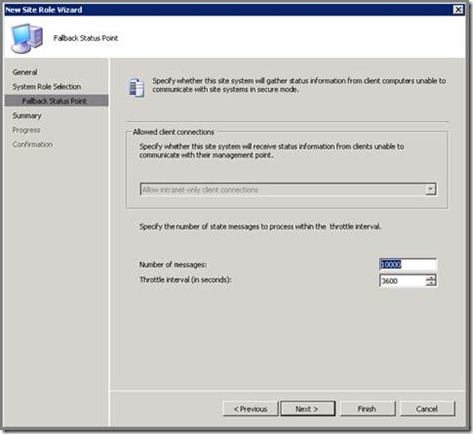473x434 pixels.
Task: Click the Next button
Action: (x=307, y=409)
